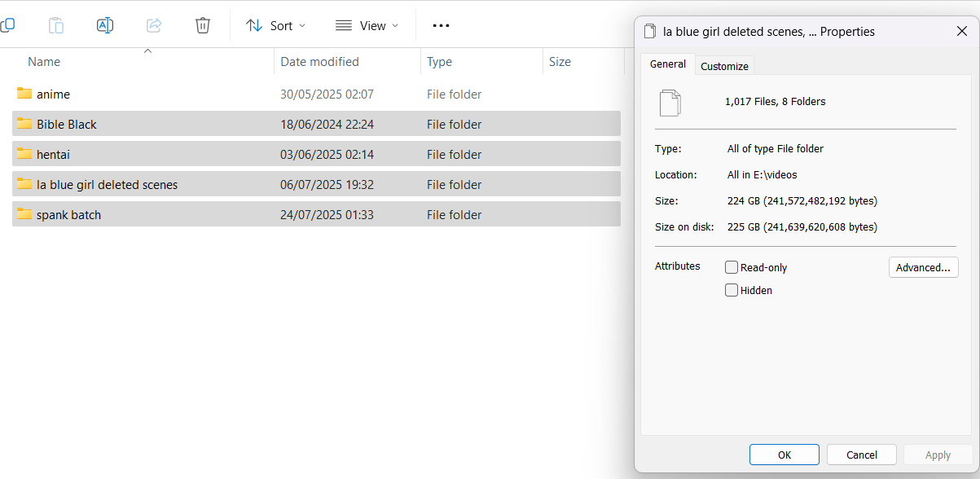Click the 225 GB size on disk value
This screenshot has height=479, width=980.
point(802,226)
